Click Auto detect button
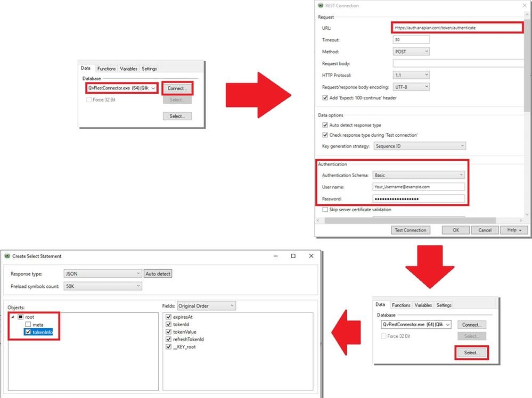Screen dimensions: 532x398 [158, 273]
